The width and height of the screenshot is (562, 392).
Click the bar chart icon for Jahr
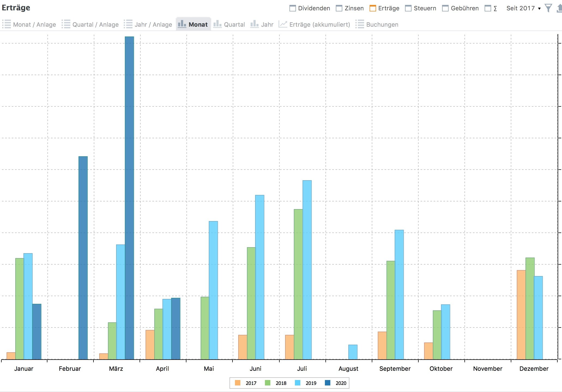point(255,24)
